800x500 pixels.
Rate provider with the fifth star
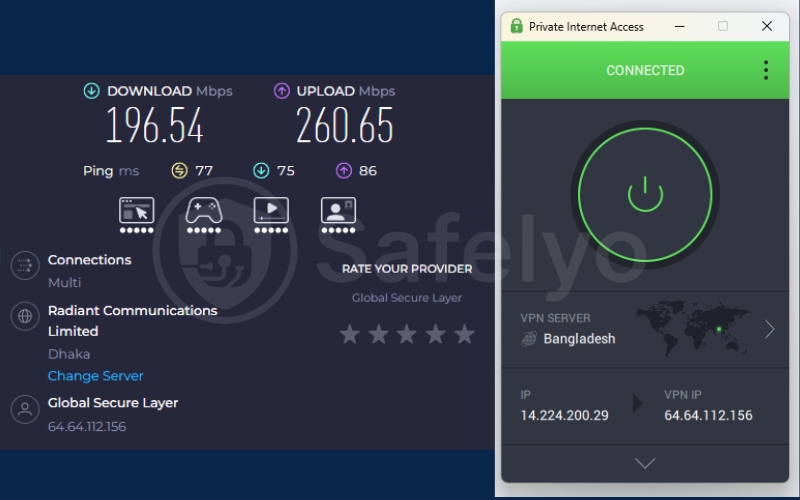(464, 334)
